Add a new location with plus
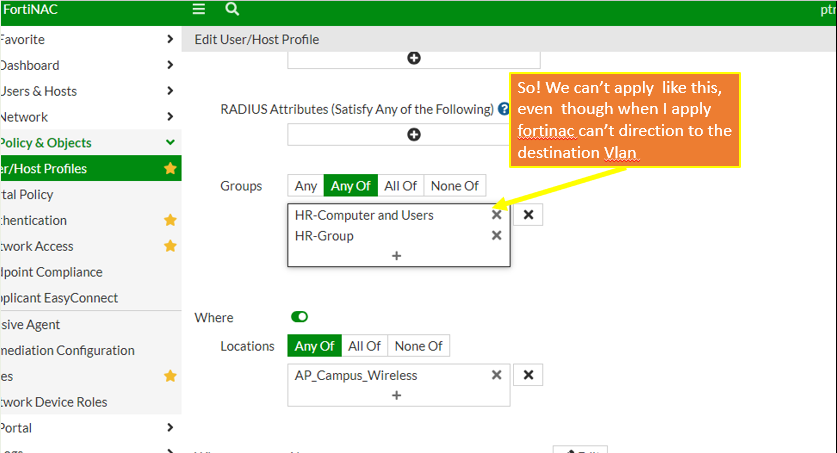The width and height of the screenshot is (837, 453). click(397, 396)
